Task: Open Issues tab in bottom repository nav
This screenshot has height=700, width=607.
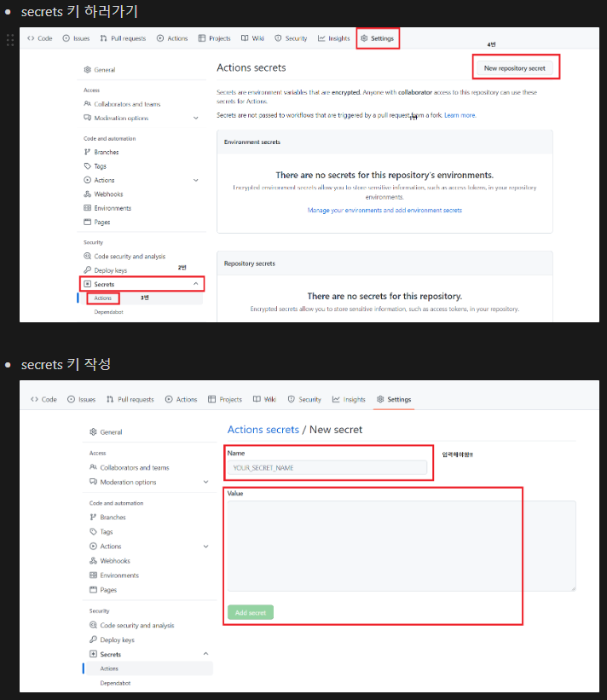Action: [x=81, y=400]
